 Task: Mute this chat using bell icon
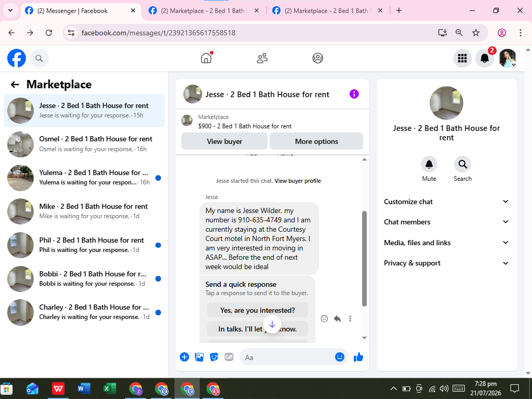(429, 164)
